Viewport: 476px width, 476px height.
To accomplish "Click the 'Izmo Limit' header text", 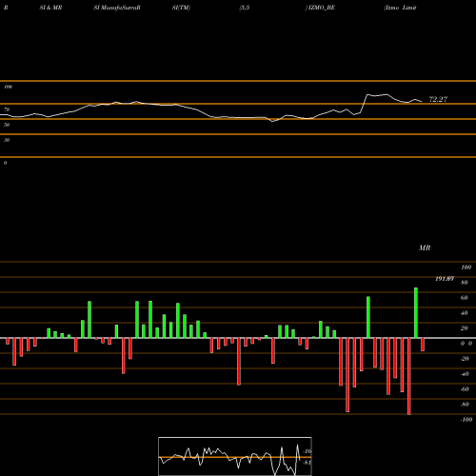I will click(x=400, y=8).
